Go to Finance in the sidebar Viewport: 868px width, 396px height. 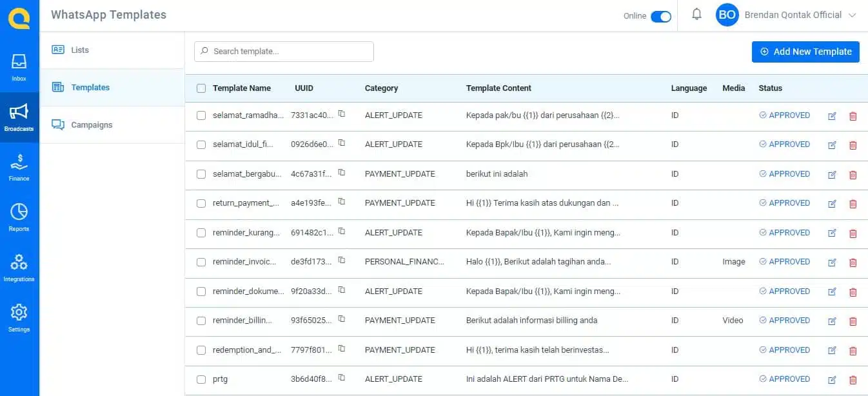pos(19,167)
